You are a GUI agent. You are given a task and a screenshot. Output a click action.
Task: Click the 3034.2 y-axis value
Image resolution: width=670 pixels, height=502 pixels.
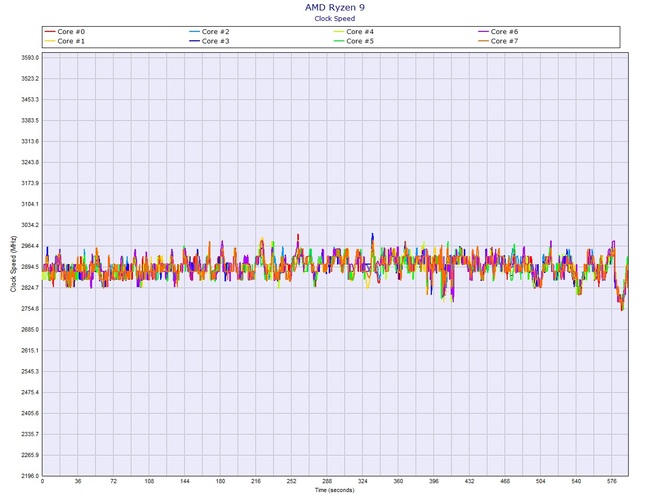pyautogui.click(x=30, y=225)
